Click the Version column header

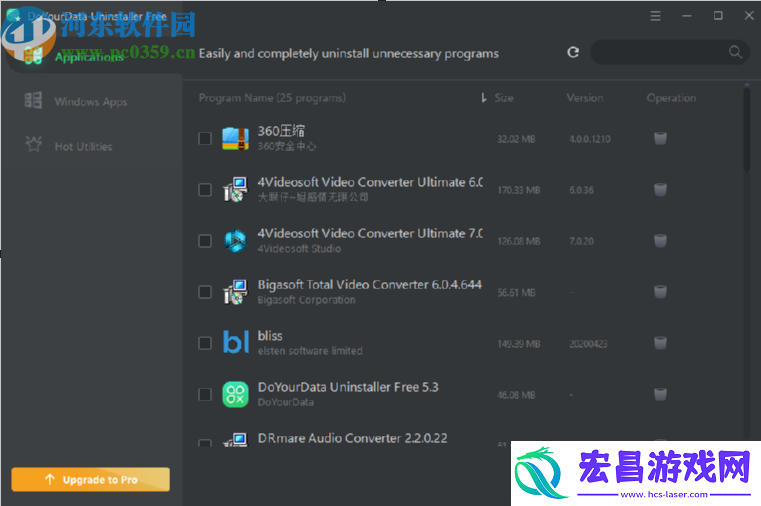[x=585, y=98]
